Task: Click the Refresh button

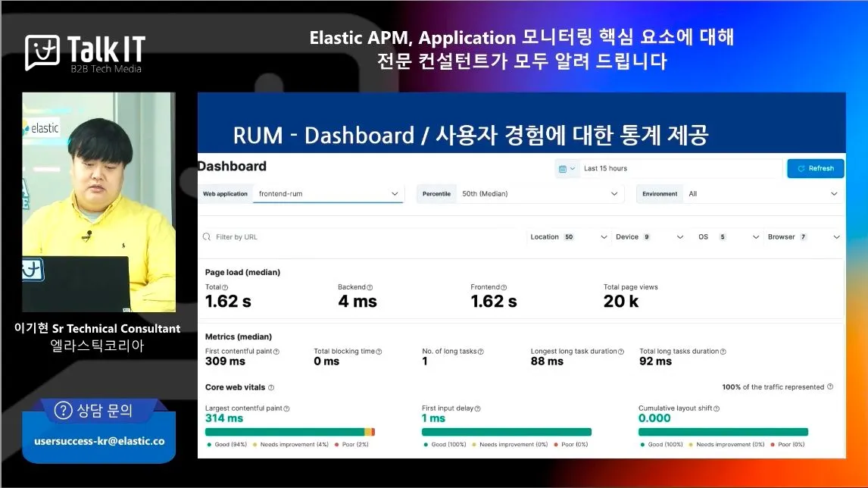Action: point(816,168)
